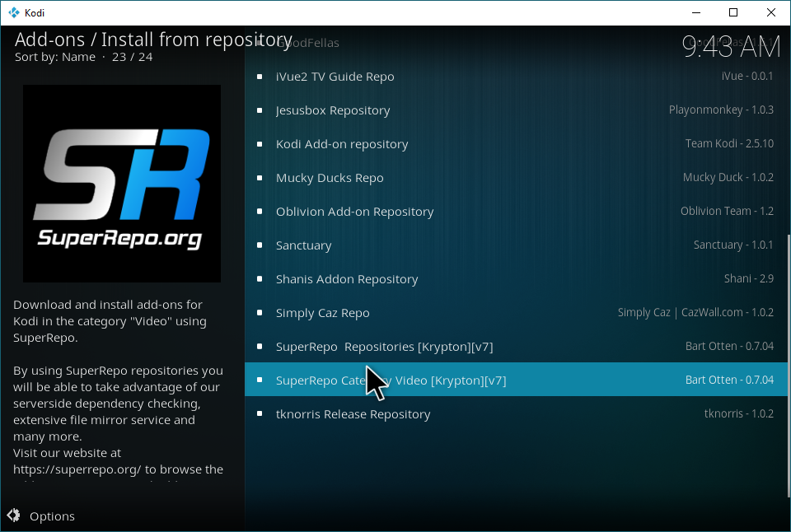The image size is (791, 532).
Task: Click bullet icon beside Jesusbox Repository
Action: pos(260,110)
